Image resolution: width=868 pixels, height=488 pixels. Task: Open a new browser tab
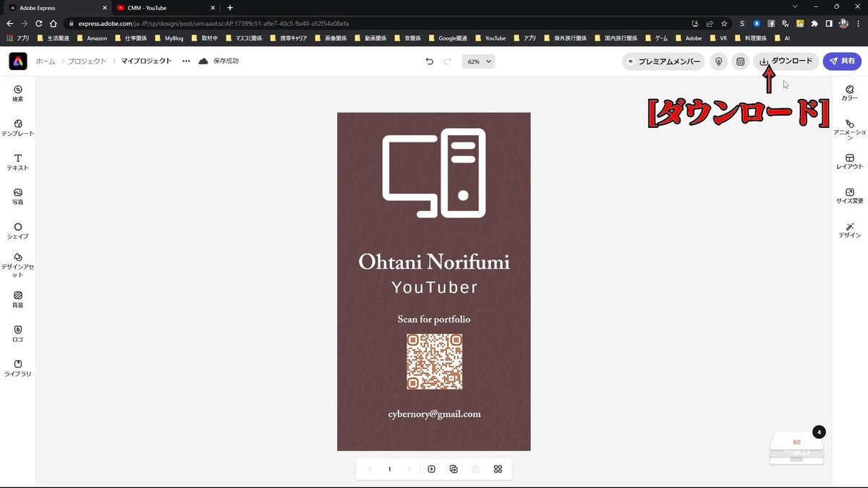(x=230, y=7)
